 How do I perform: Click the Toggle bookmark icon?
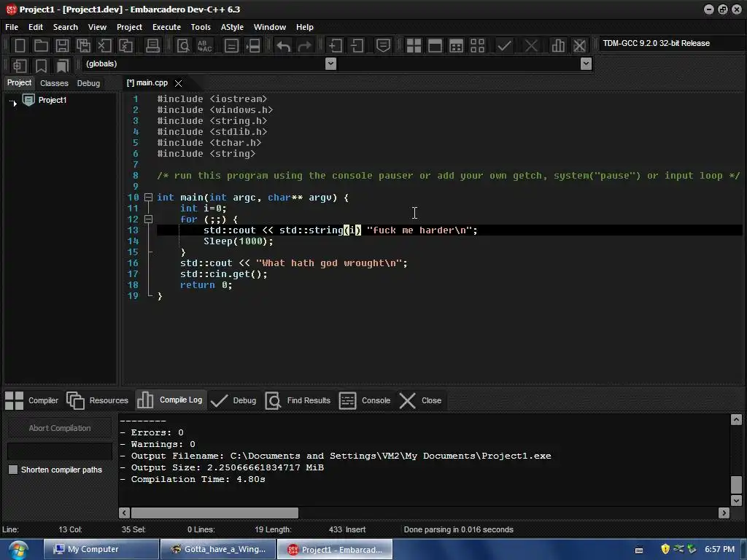tap(42, 66)
